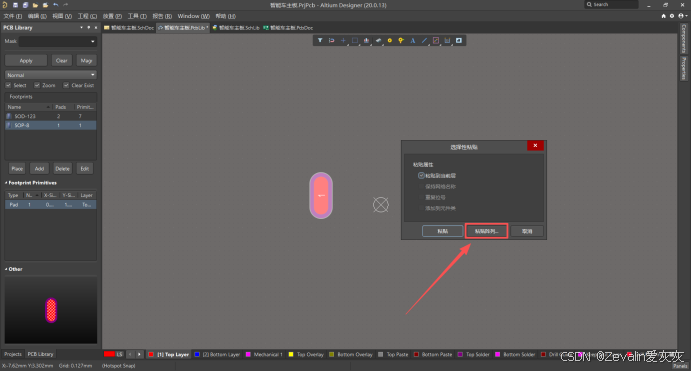692x371 pixels.
Task: Open the Normal mode dropdown
Action: [x=51, y=75]
